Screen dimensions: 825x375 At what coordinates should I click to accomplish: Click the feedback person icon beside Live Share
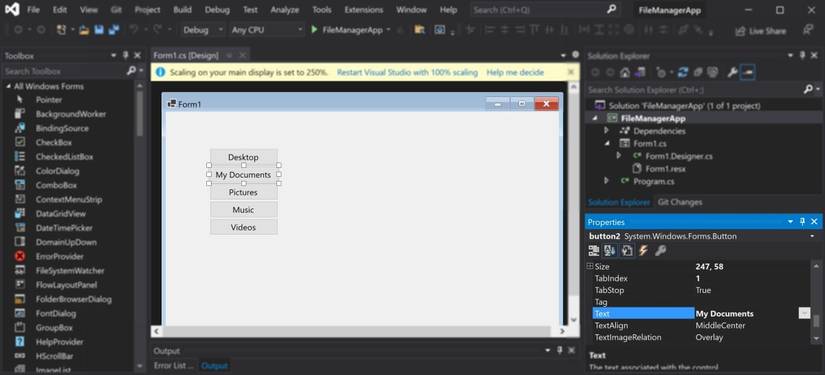[808, 30]
